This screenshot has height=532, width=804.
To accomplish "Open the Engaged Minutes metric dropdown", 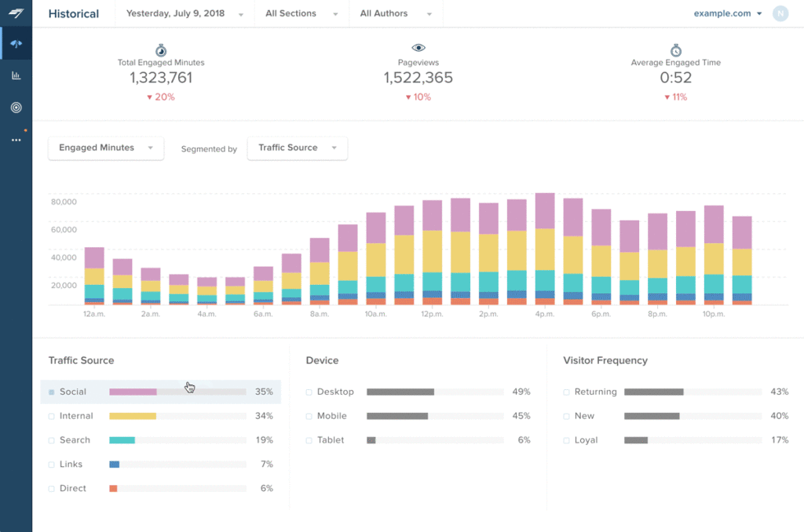I will click(x=106, y=148).
